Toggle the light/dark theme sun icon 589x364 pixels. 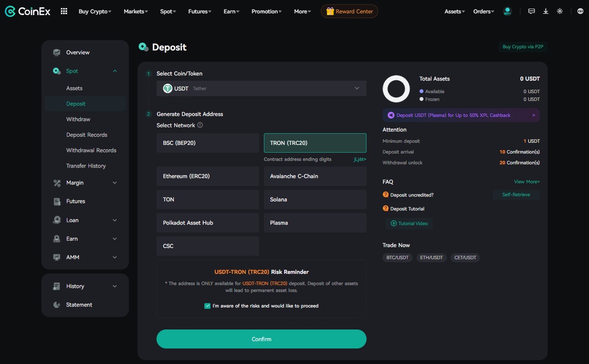[560, 12]
